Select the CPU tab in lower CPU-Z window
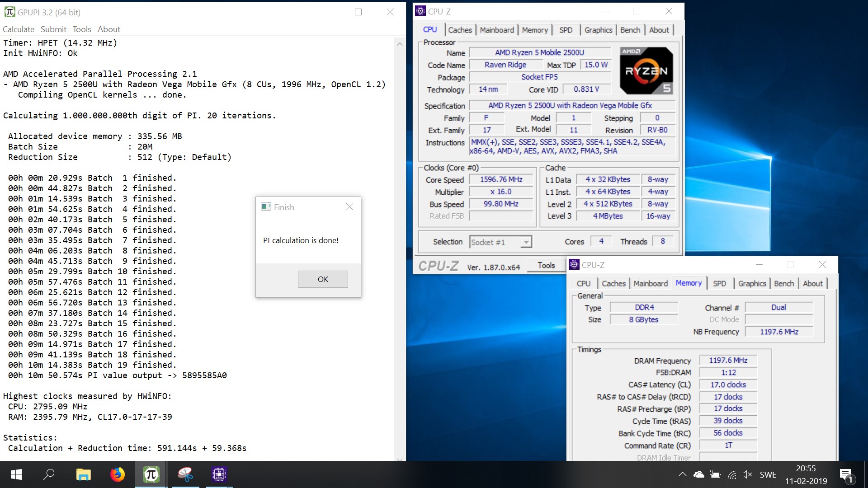Image resolution: width=868 pixels, height=488 pixels. pos(583,284)
